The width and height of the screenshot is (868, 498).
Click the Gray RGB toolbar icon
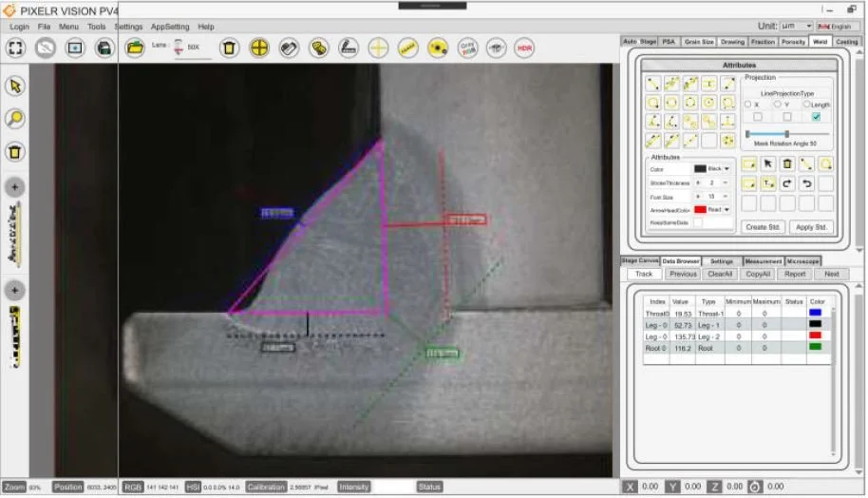click(468, 48)
